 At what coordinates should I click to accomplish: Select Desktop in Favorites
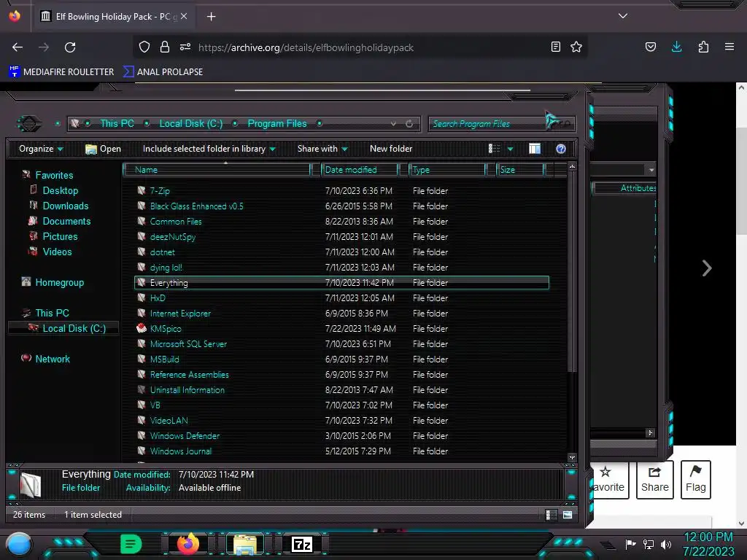pos(60,190)
